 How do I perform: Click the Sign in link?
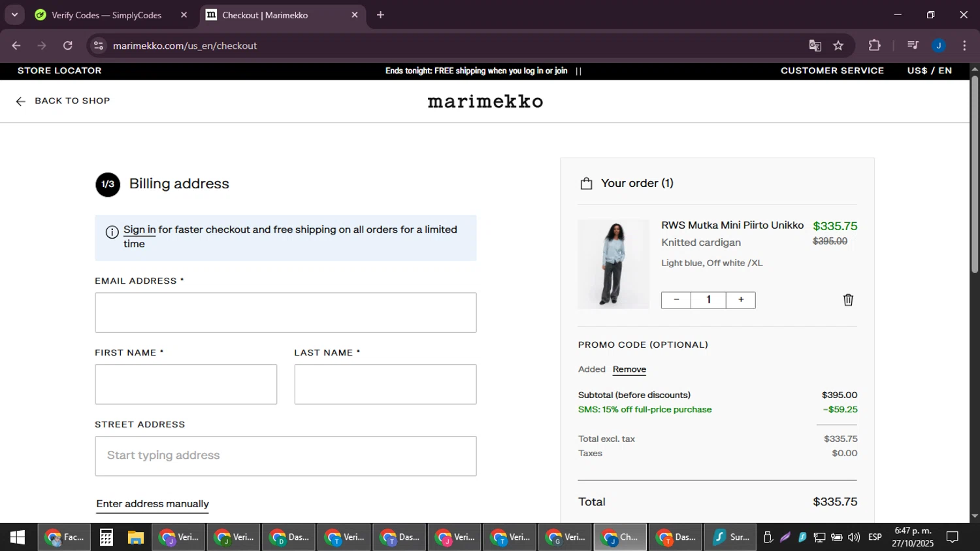[x=139, y=229]
